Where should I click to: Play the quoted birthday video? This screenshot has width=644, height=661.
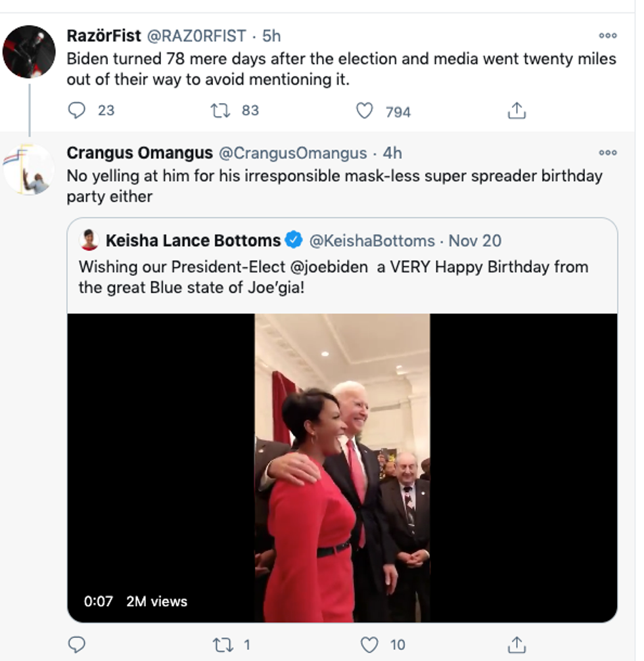tap(342, 468)
